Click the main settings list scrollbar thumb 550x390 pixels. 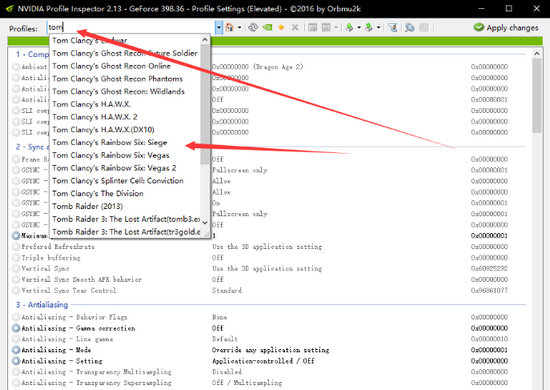click(536, 95)
